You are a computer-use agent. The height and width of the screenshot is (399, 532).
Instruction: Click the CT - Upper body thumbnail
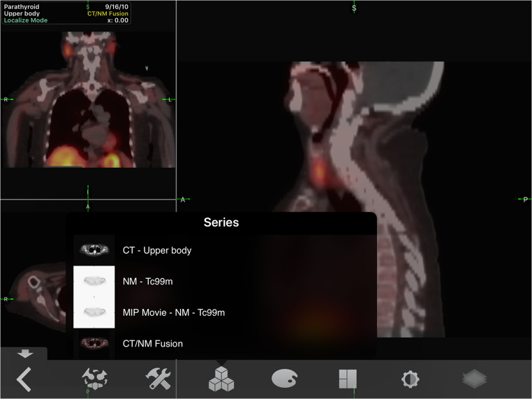pos(94,250)
